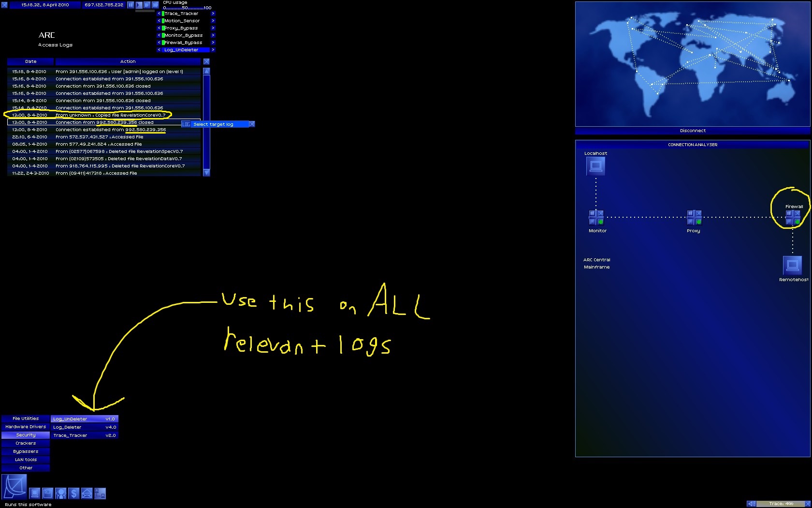The height and width of the screenshot is (508, 812).
Task: Select log 'User [admin] logged on (level 1)'
Action: (x=104, y=72)
